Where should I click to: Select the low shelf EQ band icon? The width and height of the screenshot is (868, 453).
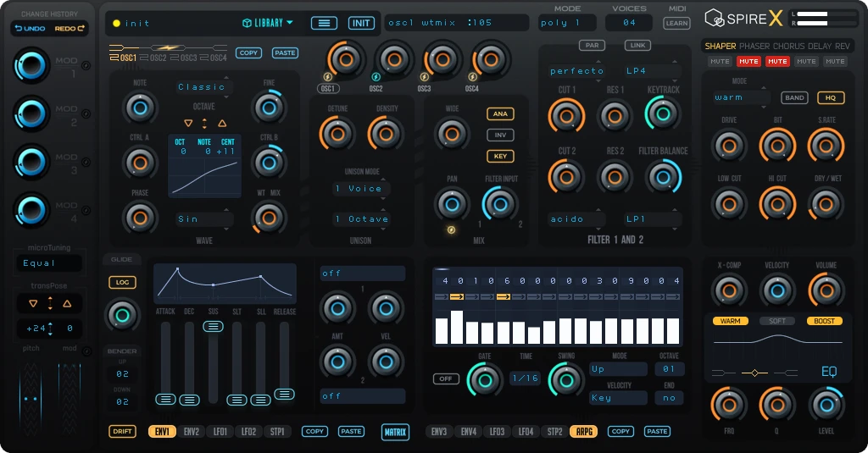pos(724,373)
